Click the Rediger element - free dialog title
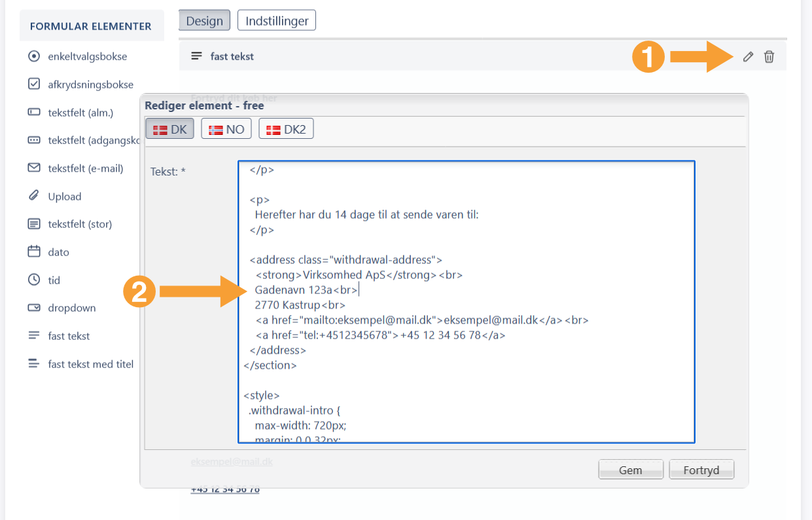812x520 pixels. (x=204, y=105)
